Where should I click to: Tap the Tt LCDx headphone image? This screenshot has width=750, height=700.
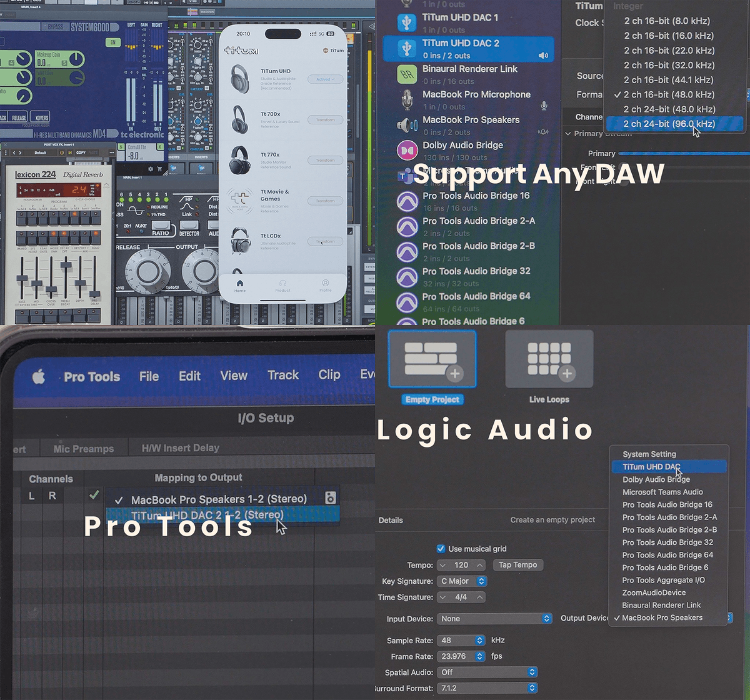[x=241, y=241]
